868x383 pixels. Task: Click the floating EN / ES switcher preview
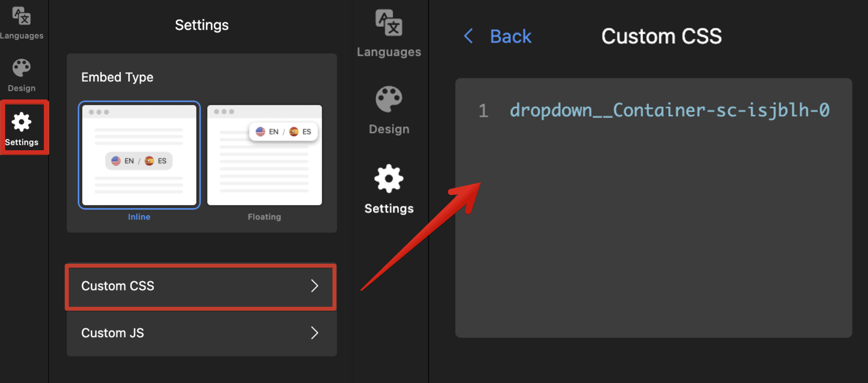tap(283, 132)
